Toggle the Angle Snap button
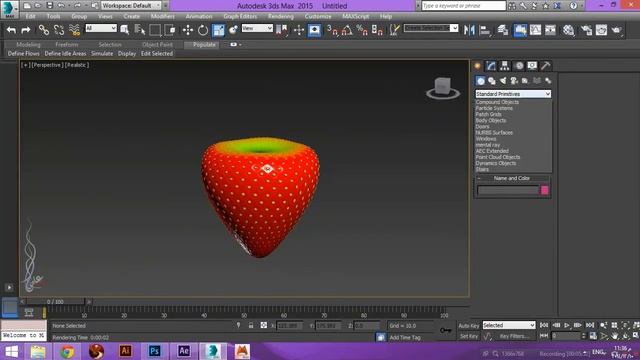Image resolution: width=640 pixels, height=360 pixels. click(347, 30)
